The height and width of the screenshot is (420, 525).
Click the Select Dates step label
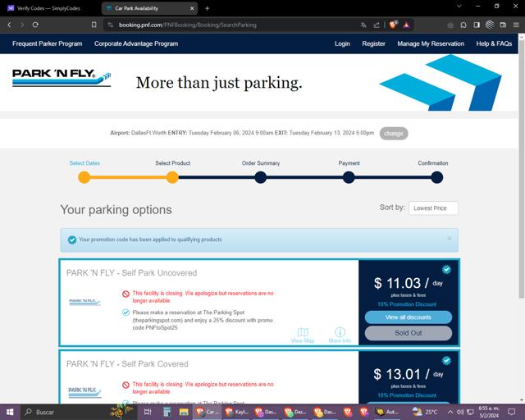84,163
